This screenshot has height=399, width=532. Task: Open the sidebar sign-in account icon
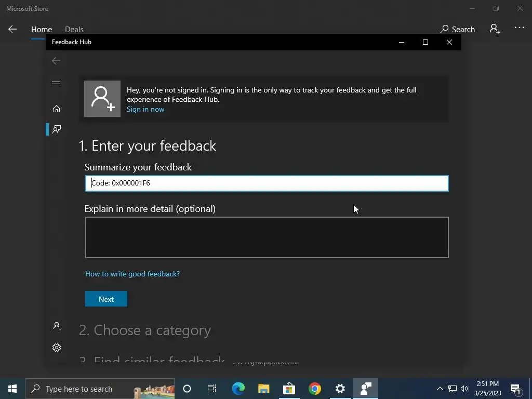click(57, 326)
